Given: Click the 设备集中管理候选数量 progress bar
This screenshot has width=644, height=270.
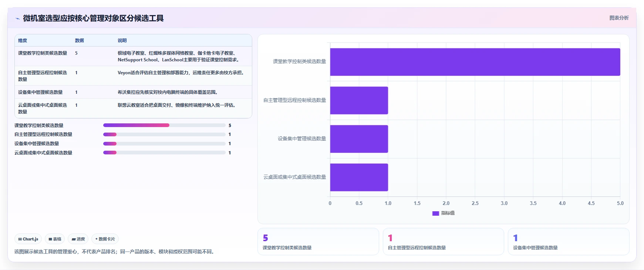Looking at the screenshot, I should (x=164, y=144).
